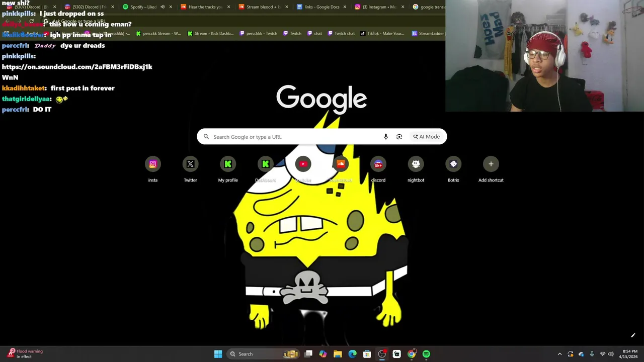Open the Botrix shortcut tile
Screen dimensions: 644x362
(x=453, y=169)
